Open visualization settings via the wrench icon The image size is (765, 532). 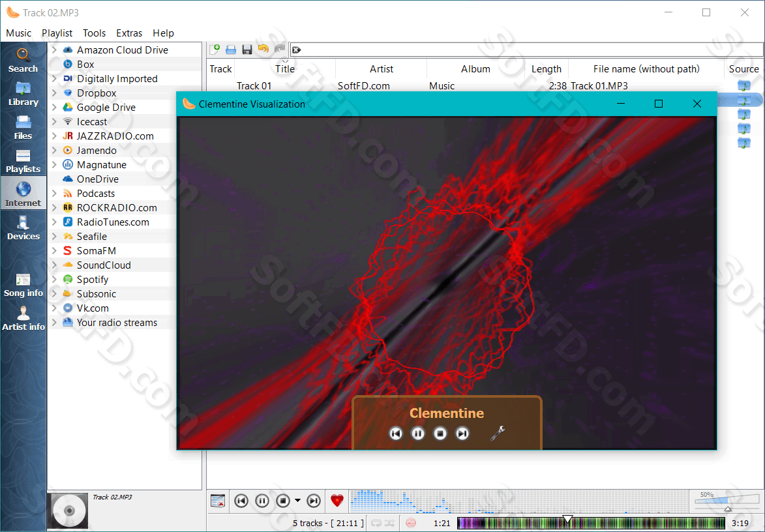[x=498, y=433]
